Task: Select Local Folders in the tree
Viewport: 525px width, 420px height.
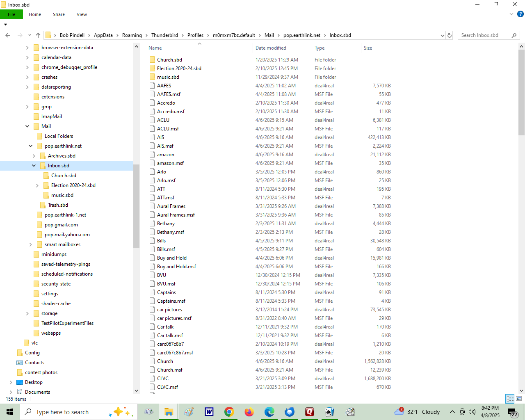Action: tap(59, 136)
